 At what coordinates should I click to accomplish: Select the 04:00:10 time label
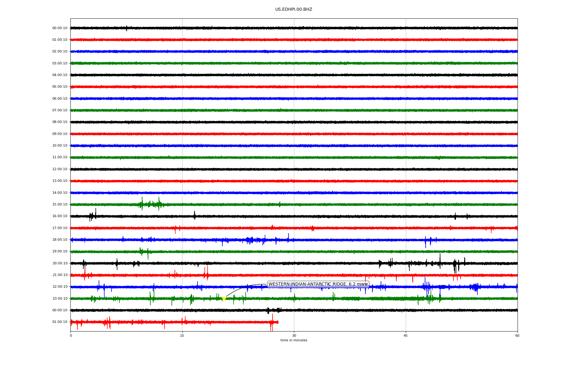[60, 75]
